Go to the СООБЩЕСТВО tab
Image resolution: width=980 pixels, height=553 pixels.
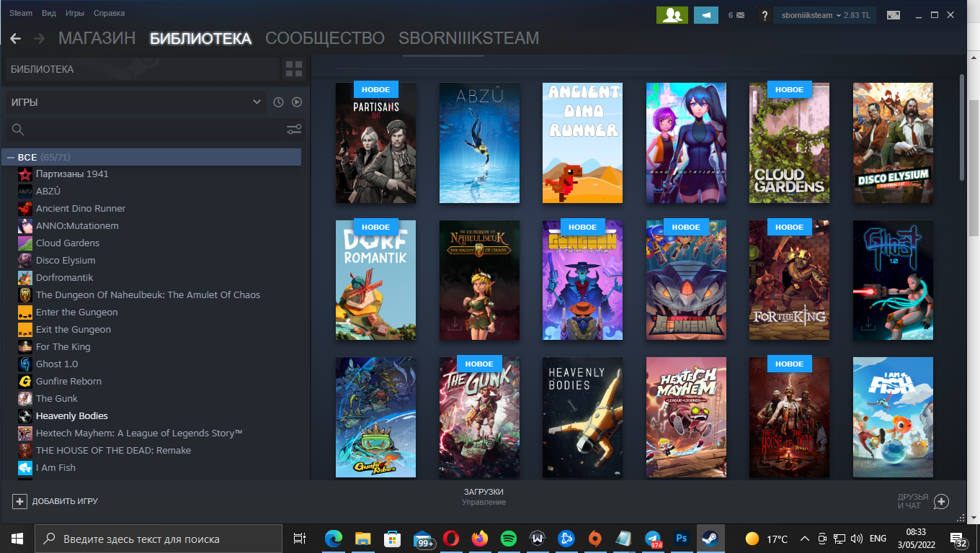point(325,38)
